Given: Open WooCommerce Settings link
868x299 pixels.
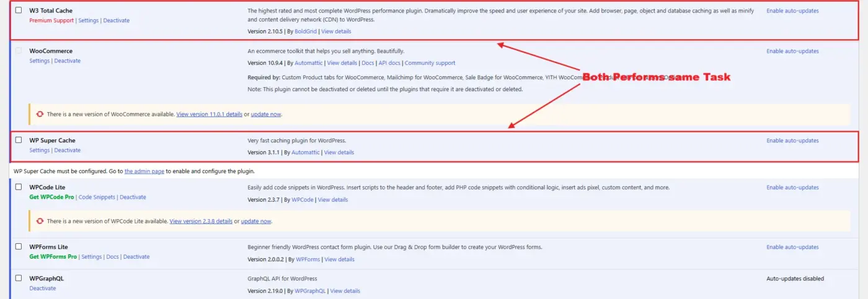Looking at the screenshot, I should [40, 61].
